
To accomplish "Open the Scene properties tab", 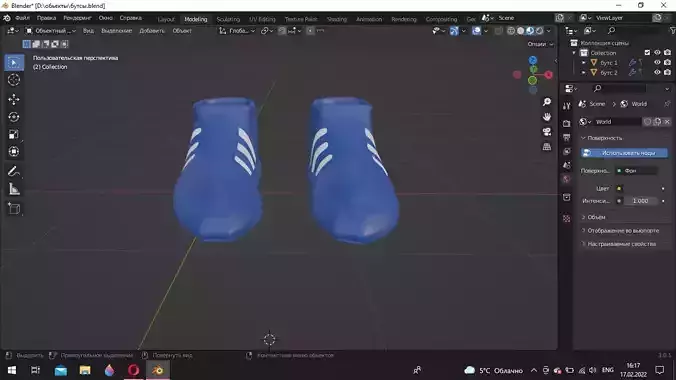I will click(x=566, y=165).
